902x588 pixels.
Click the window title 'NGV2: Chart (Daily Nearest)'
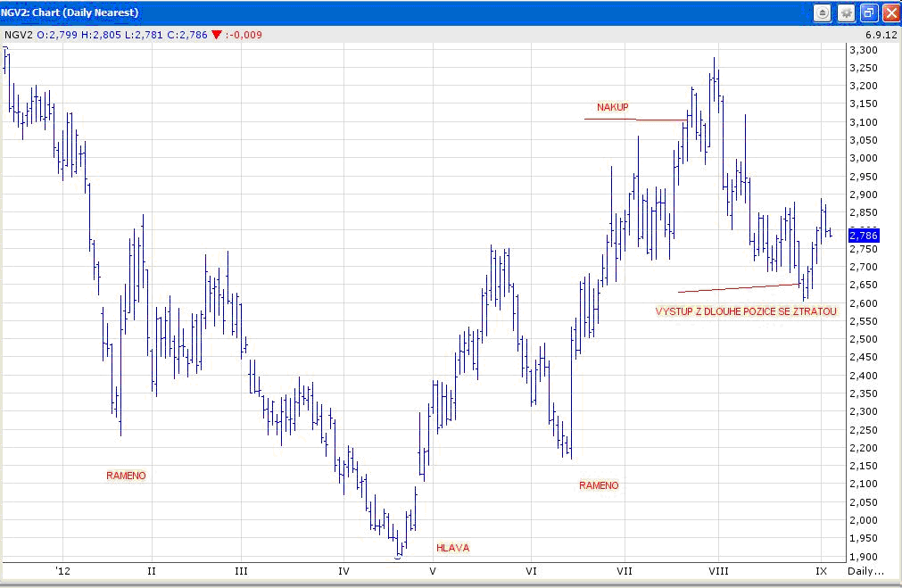click(70, 12)
